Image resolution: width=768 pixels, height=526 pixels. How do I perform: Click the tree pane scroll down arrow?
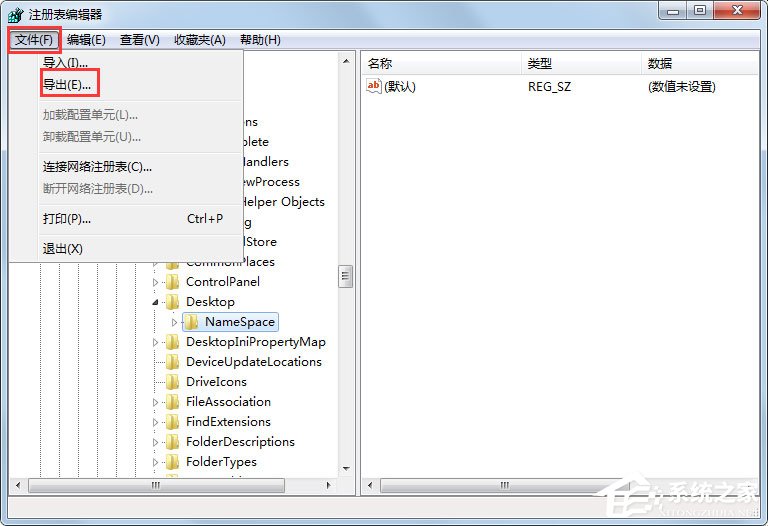tap(346, 469)
